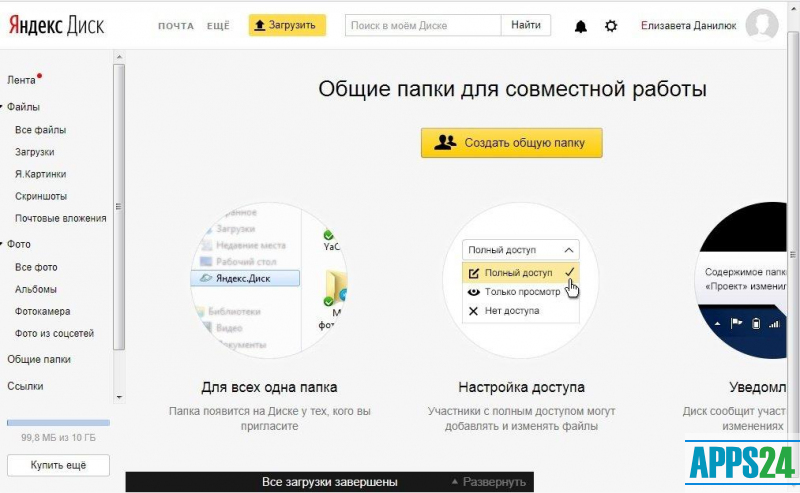Open Фото из соцсетей in the sidebar
This screenshot has width=800, height=493.
[x=55, y=334]
